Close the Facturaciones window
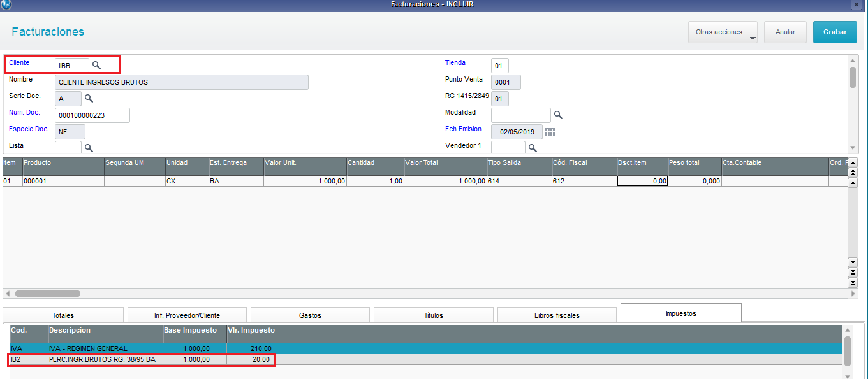Image resolution: width=868 pixels, height=379 pixels. coord(856,4)
